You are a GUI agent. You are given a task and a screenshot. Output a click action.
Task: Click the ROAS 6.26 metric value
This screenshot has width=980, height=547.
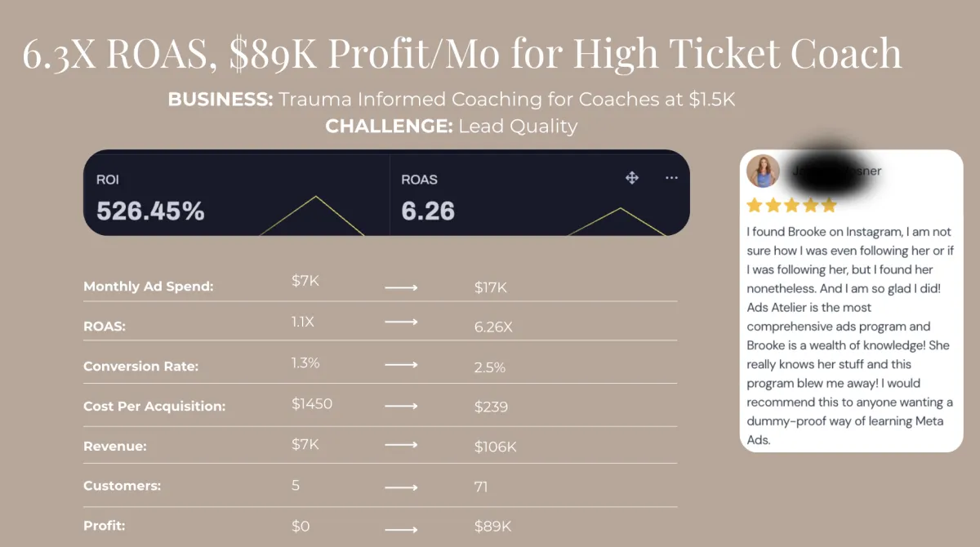point(428,211)
